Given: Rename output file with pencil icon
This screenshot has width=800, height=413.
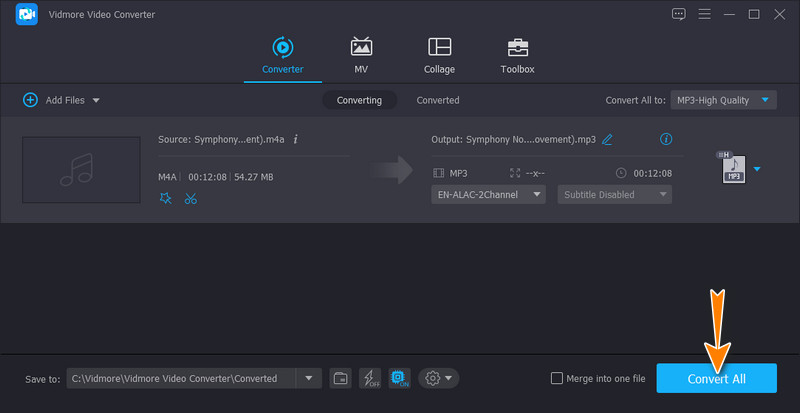Looking at the screenshot, I should coord(607,139).
